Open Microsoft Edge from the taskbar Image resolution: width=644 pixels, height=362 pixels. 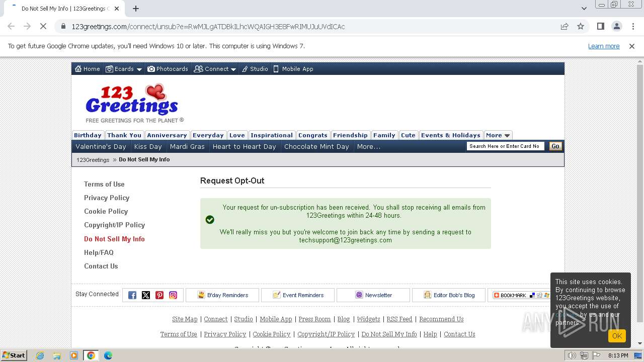click(108, 355)
